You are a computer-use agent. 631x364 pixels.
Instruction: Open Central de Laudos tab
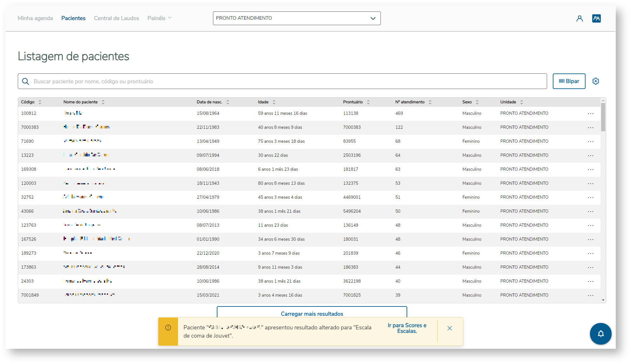pos(116,18)
